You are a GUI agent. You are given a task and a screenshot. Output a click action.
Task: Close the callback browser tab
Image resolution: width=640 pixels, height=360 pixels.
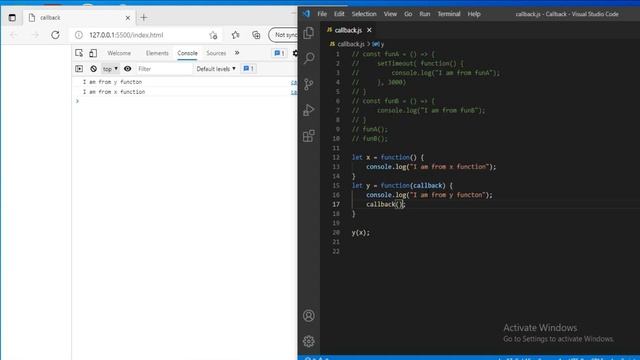128,18
